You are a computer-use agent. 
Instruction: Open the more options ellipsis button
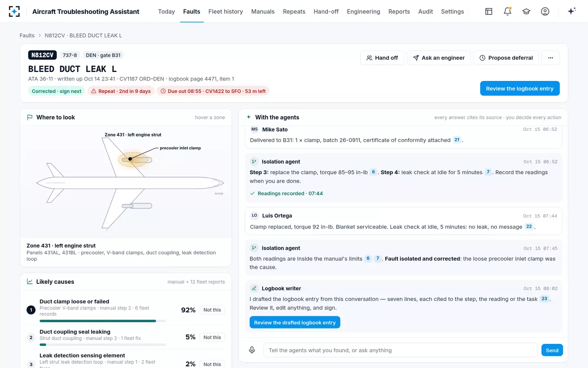point(550,58)
